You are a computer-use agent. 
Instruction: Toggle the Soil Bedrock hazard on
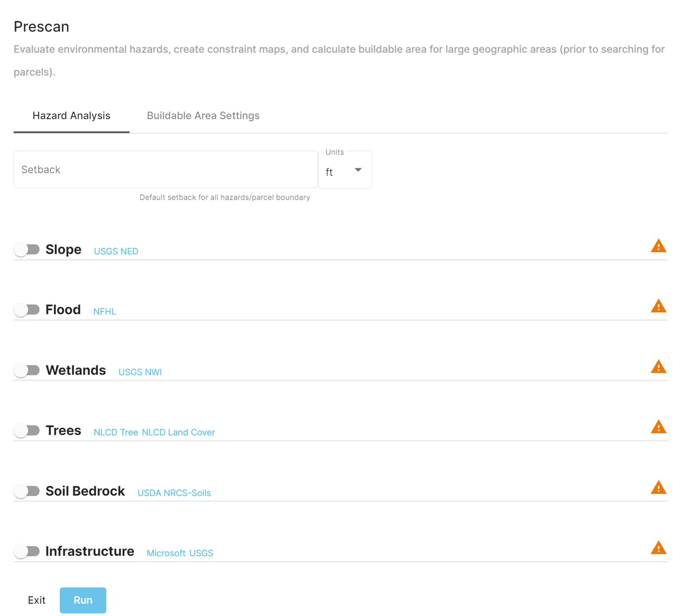[27, 491]
